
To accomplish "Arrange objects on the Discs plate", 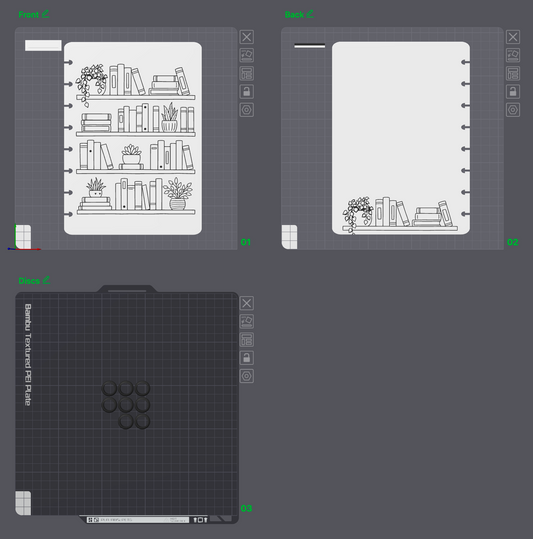I will point(246,340).
